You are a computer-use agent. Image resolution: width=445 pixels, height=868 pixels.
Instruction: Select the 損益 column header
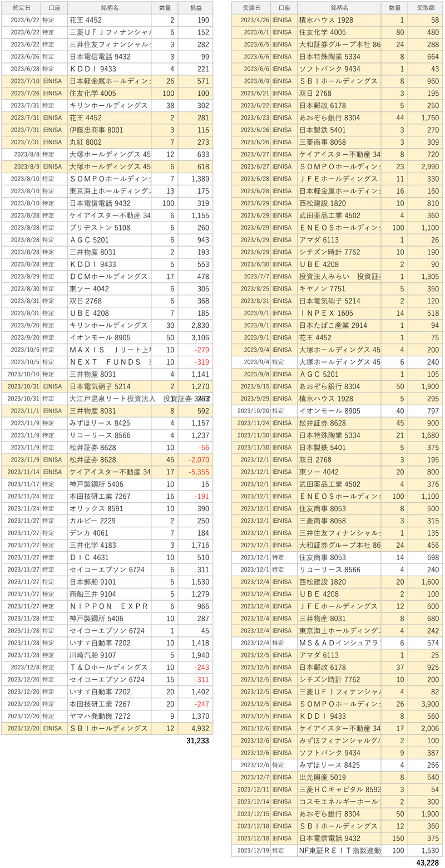(x=195, y=8)
